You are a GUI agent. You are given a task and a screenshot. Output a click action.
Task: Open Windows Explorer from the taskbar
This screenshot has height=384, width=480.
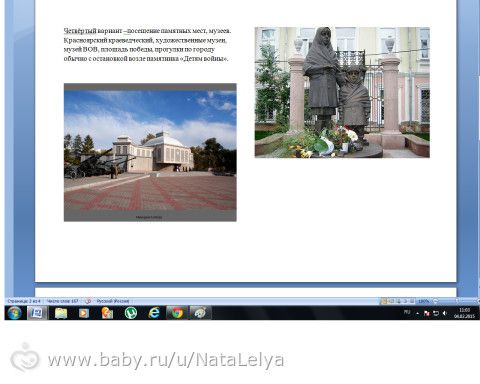(61, 313)
